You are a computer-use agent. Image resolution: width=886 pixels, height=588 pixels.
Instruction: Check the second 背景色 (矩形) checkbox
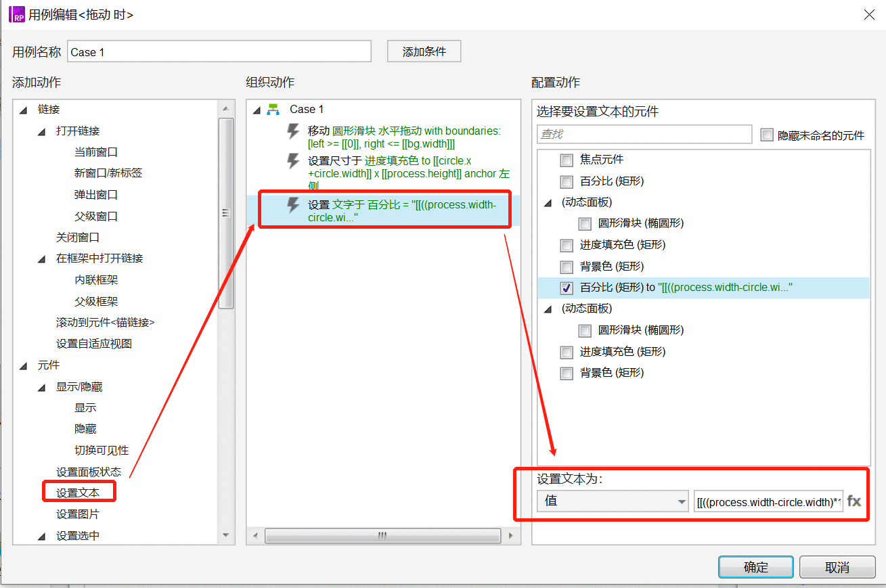tap(567, 373)
